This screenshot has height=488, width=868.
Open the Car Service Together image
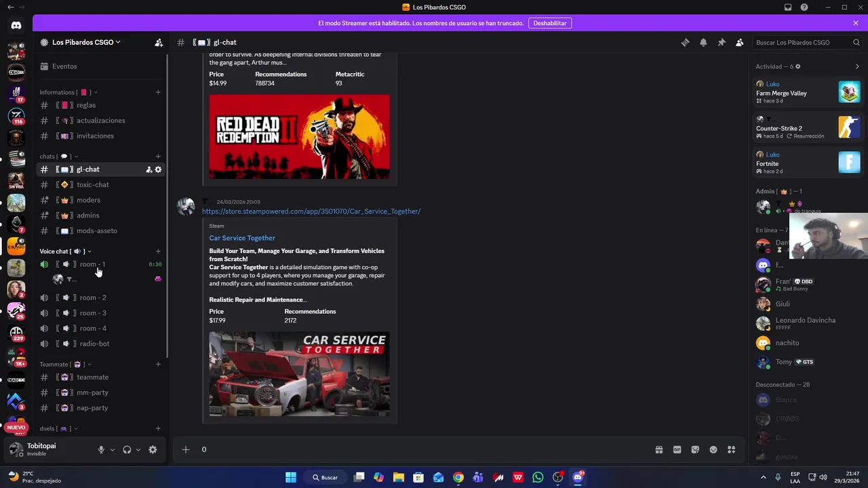tap(299, 373)
